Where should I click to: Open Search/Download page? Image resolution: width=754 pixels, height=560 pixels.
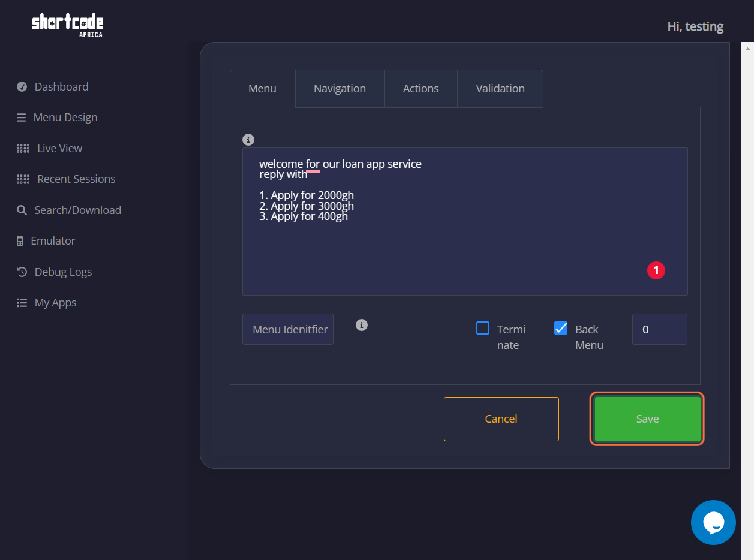78,210
